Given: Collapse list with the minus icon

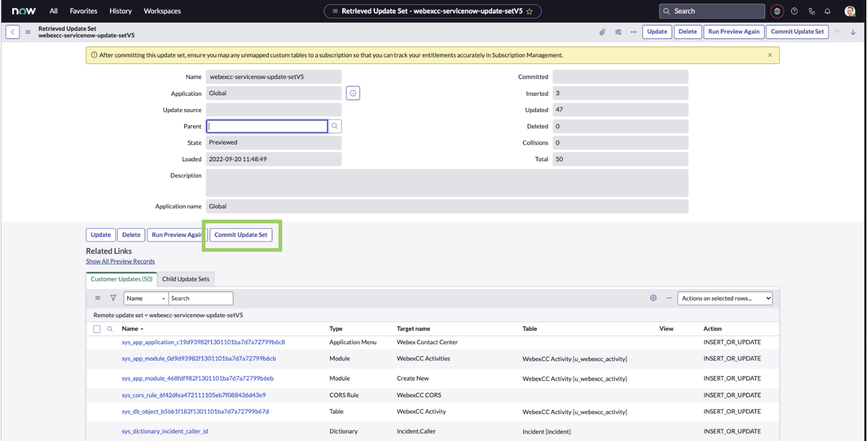Looking at the screenshot, I should [x=669, y=298].
